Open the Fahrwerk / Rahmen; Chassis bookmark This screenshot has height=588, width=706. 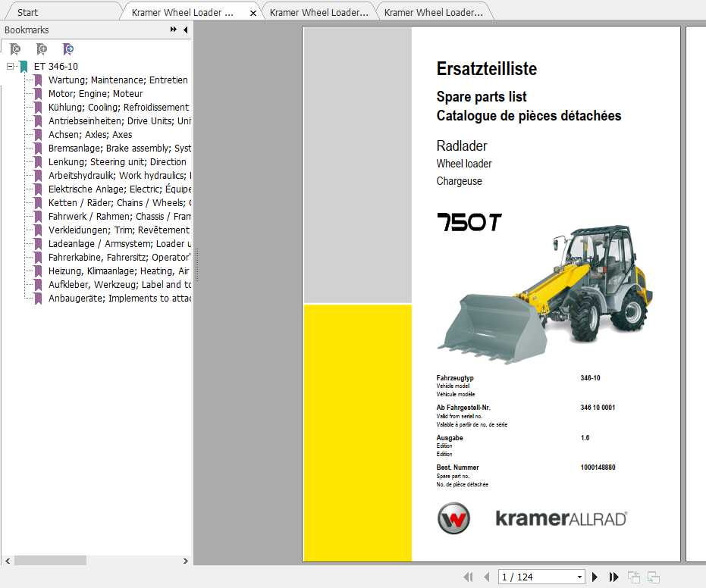pos(120,217)
